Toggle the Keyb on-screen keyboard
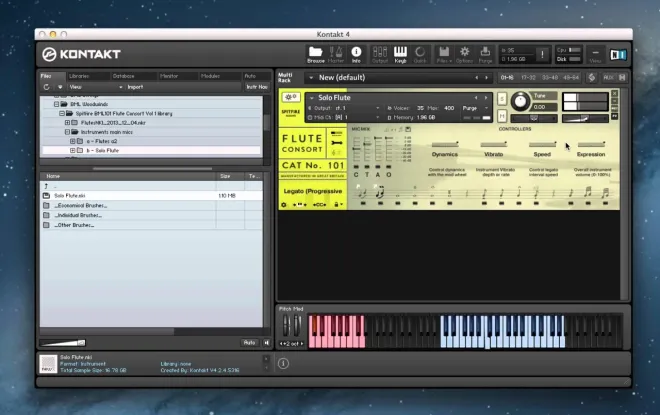The height and width of the screenshot is (415, 660). [400, 54]
